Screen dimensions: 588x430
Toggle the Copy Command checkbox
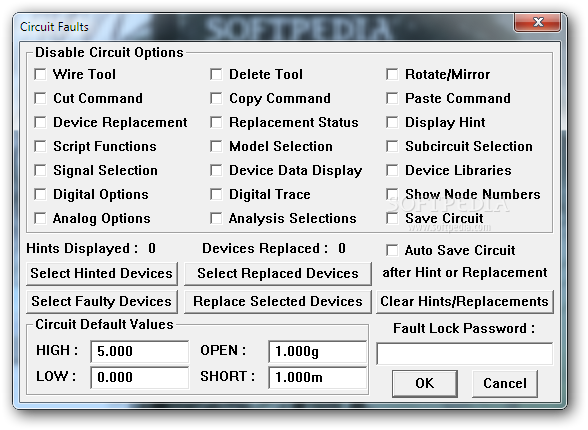tap(216, 98)
